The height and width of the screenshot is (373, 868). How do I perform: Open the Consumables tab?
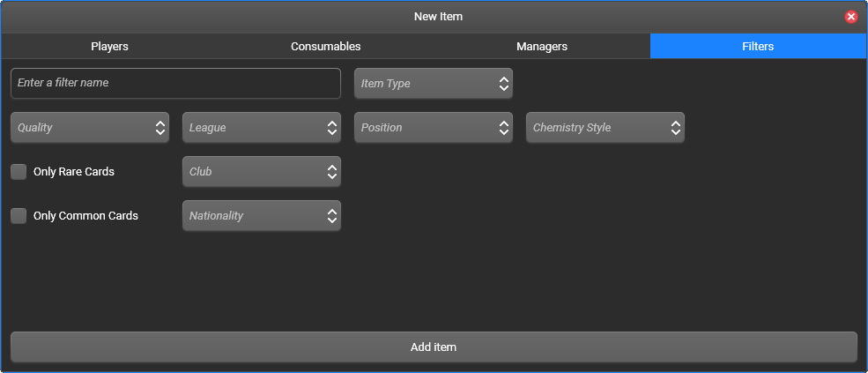coord(326,47)
